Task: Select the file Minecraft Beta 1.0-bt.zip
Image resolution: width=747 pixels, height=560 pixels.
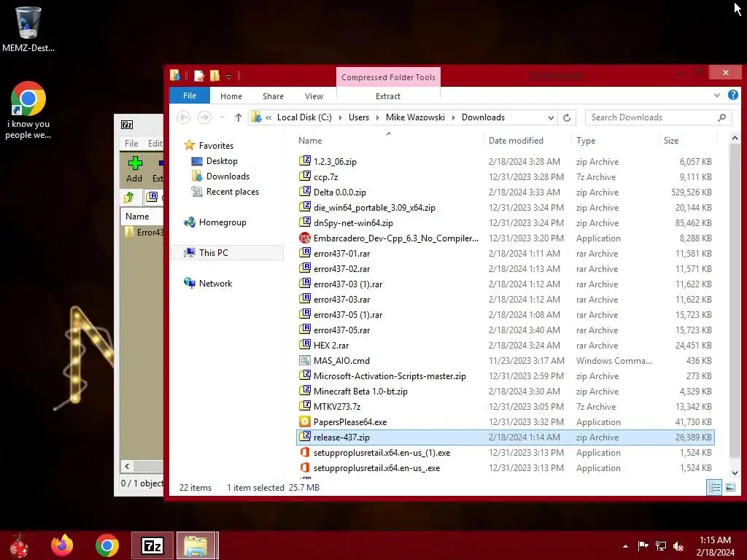Action: [505, 392]
